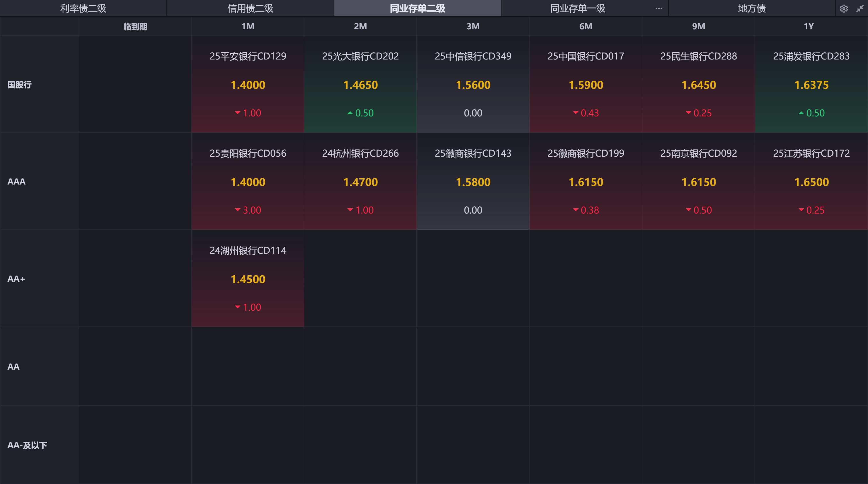Click the 24湖州银行CD114 cell
Screen dimensions: 868x484
pyautogui.click(x=248, y=279)
